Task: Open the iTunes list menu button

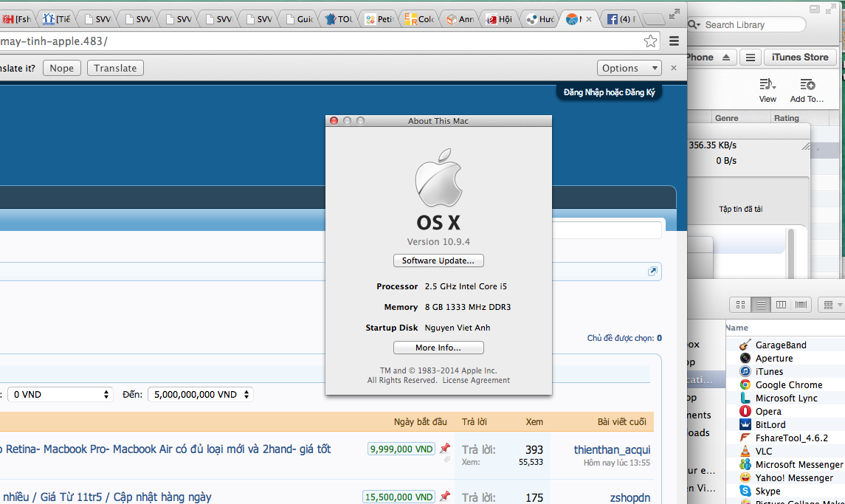Action: tap(750, 57)
